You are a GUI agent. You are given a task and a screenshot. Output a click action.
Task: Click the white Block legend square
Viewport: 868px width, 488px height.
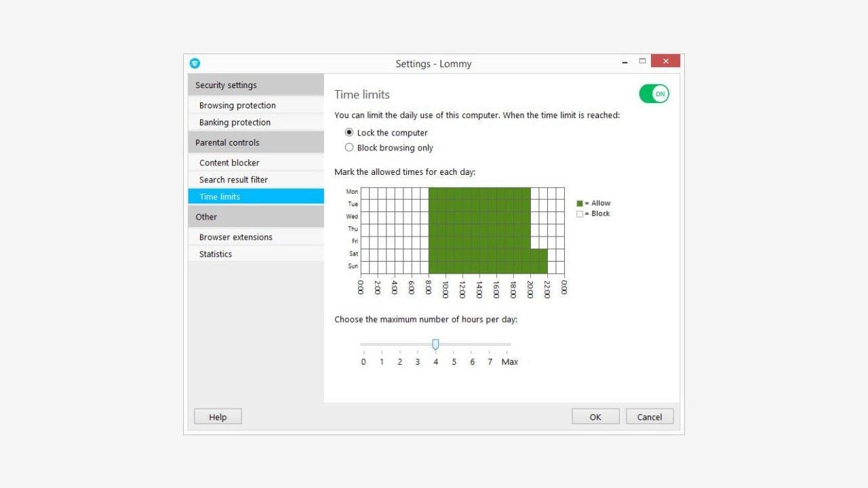[580, 213]
